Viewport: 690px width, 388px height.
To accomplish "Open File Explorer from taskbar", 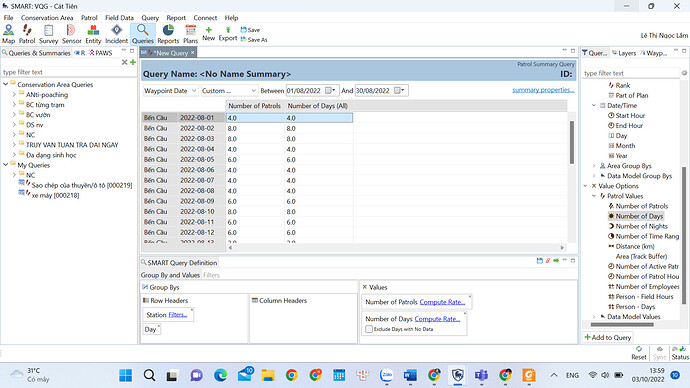I will (268, 375).
